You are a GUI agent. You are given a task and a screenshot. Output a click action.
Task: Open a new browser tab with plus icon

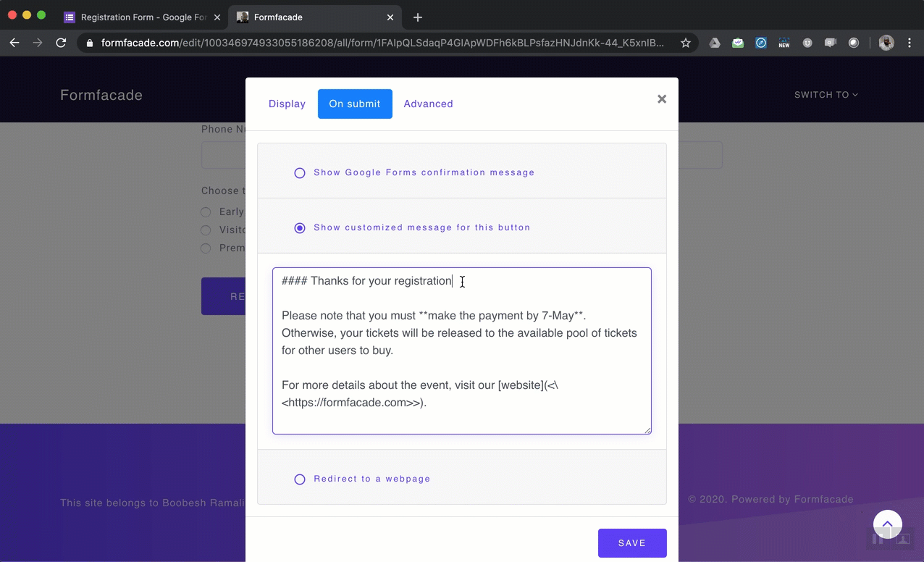pos(417,17)
